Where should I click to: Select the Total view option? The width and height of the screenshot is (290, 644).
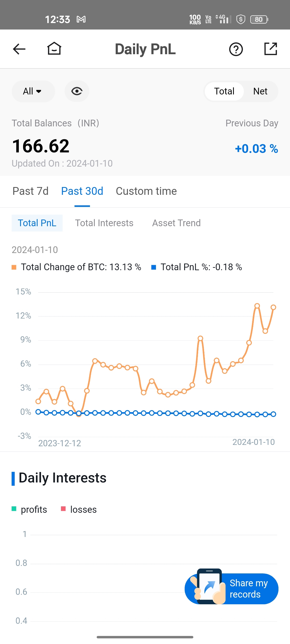(x=224, y=91)
